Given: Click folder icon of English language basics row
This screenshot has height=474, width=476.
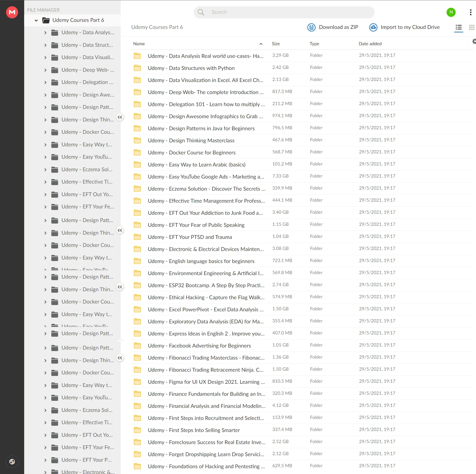Looking at the screenshot, I should [x=137, y=261].
